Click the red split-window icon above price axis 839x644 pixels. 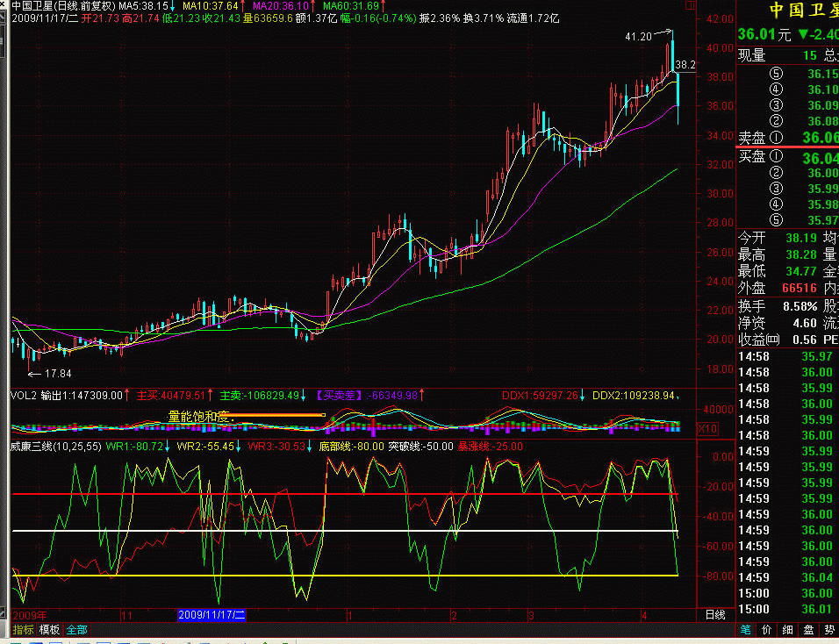(691, 6)
